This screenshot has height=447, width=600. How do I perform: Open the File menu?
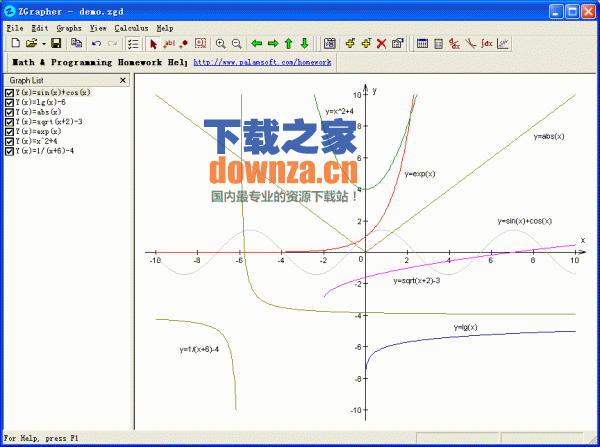pyautogui.click(x=15, y=28)
